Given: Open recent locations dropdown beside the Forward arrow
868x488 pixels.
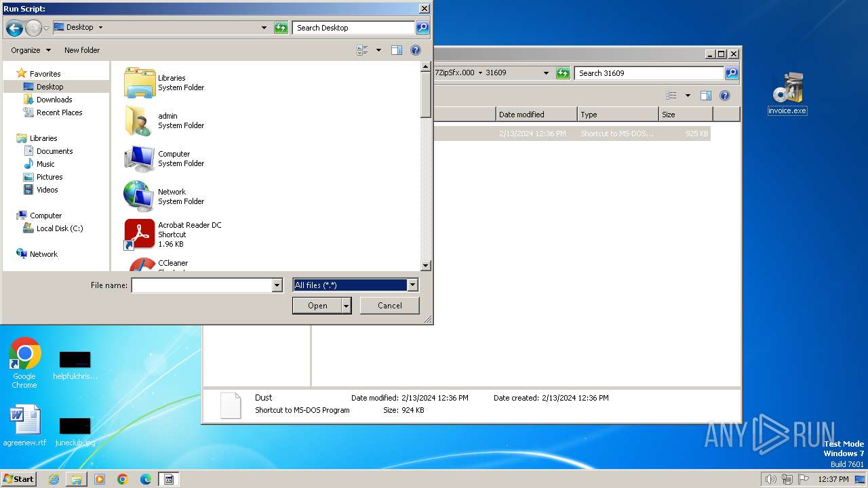Looking at the screenshot, I should point(46,28).
